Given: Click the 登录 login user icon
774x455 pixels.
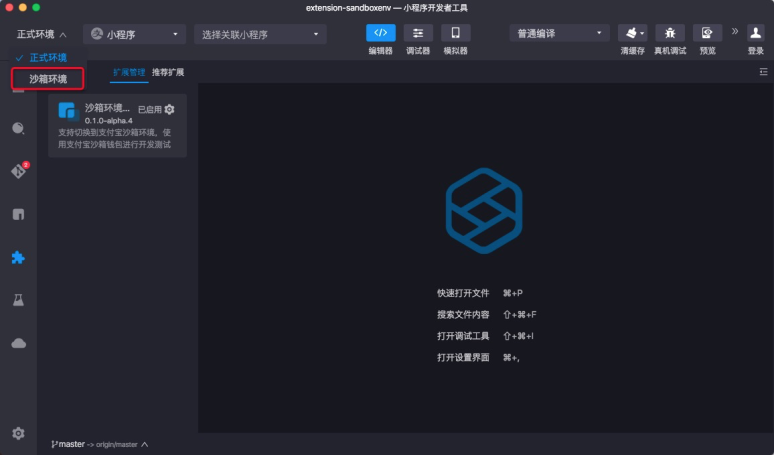Looking at the screenshot, I should click(755, 33).
